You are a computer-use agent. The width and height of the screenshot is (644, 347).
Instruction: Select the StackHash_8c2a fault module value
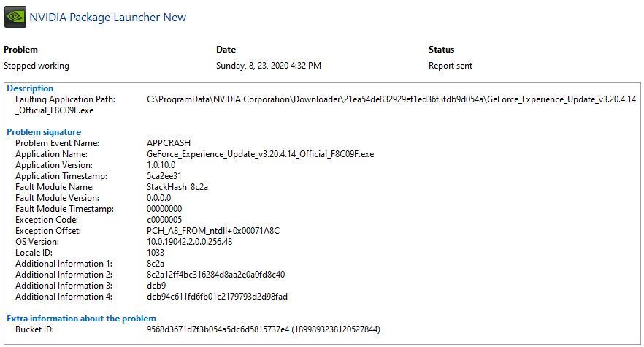pyautogui.click(x=177, y=187)
